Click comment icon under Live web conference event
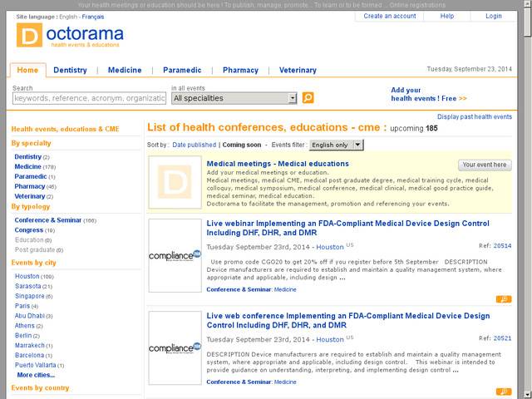532x399 pixels. point(504,392)
